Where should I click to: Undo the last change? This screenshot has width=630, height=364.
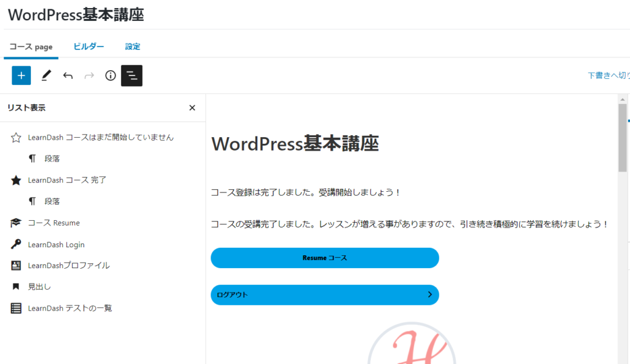[x=68, y=76]
